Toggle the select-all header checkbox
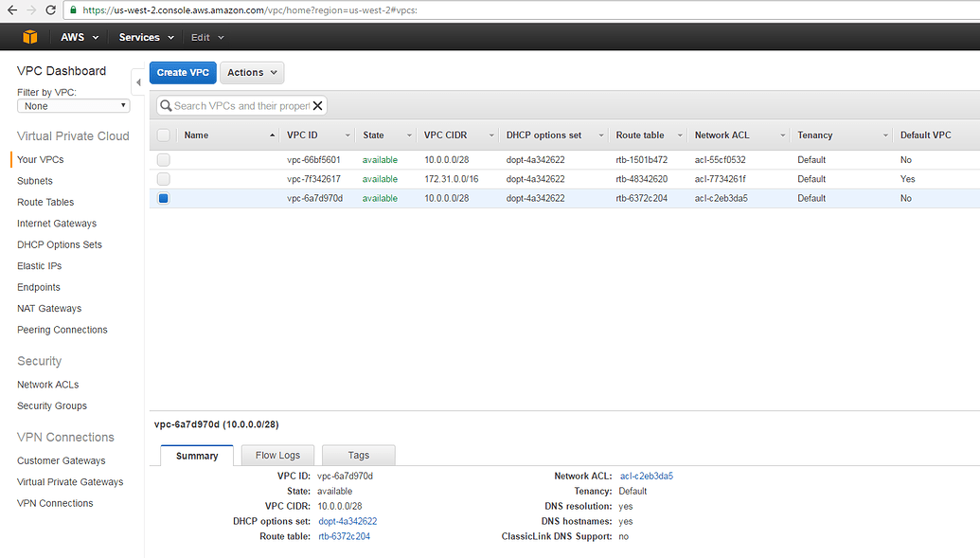 pyautogui.click(x=163, y=135)
